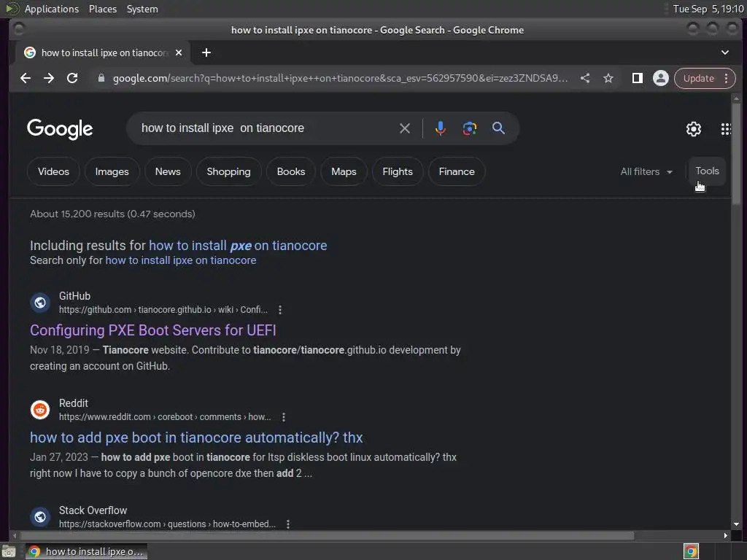Screen dimensions: 747x560
Task: Open search Tools
Action: [707, 171]
